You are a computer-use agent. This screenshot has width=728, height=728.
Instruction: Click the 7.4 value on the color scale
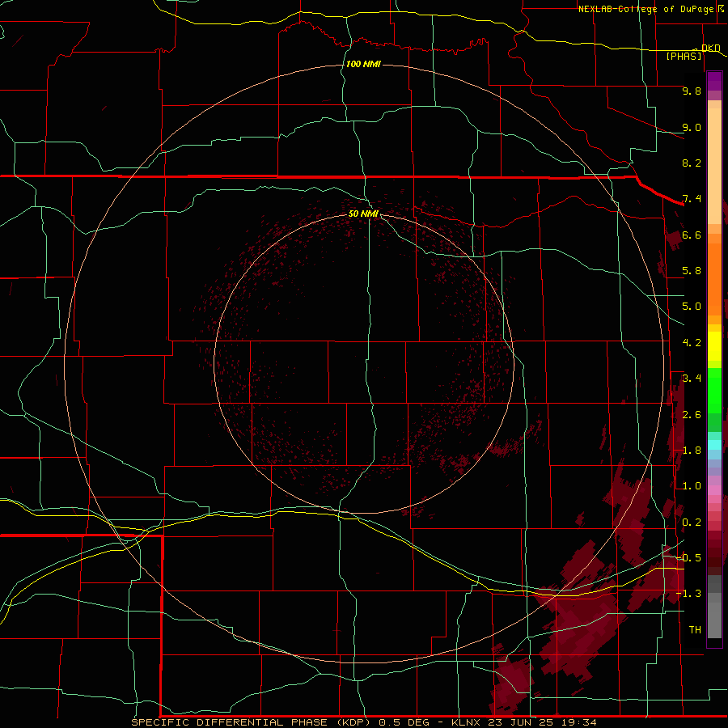pos(692,199)
